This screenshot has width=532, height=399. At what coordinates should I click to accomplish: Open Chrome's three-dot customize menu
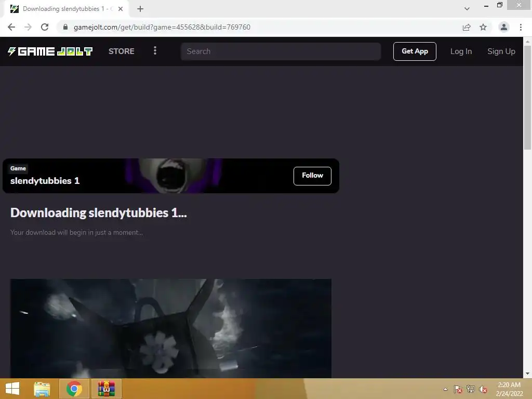(521, 27)
